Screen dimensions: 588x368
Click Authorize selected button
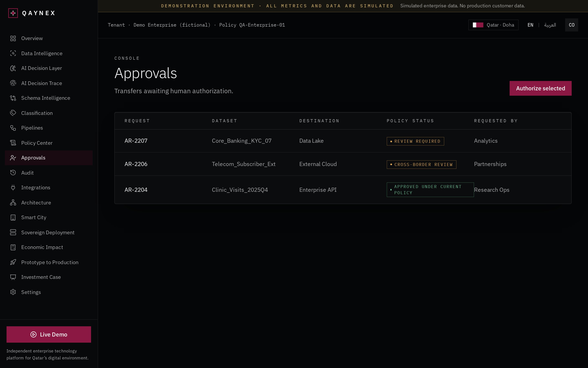540,88
